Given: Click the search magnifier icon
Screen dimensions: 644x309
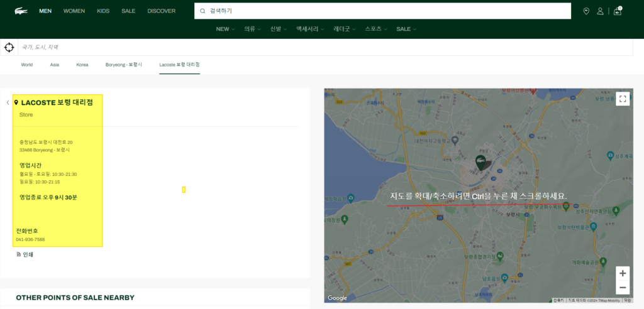Looking at the screenshot, I should 202,11.
